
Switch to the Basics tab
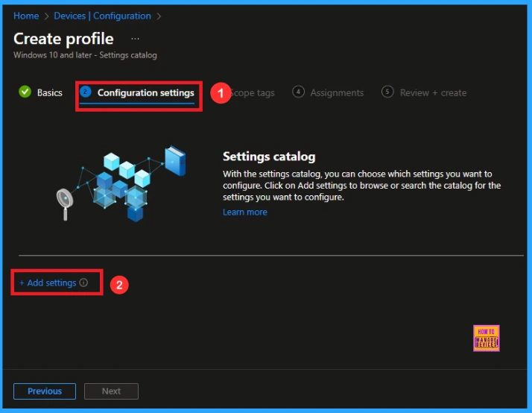(x=50, y=93)
